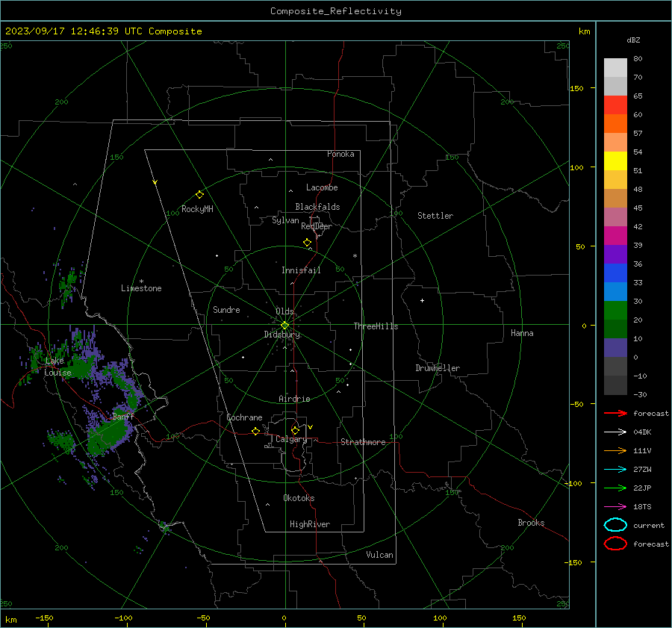Click the Hanna label
Viewport: 672px width, 628px height.
(x=522, y=333)
